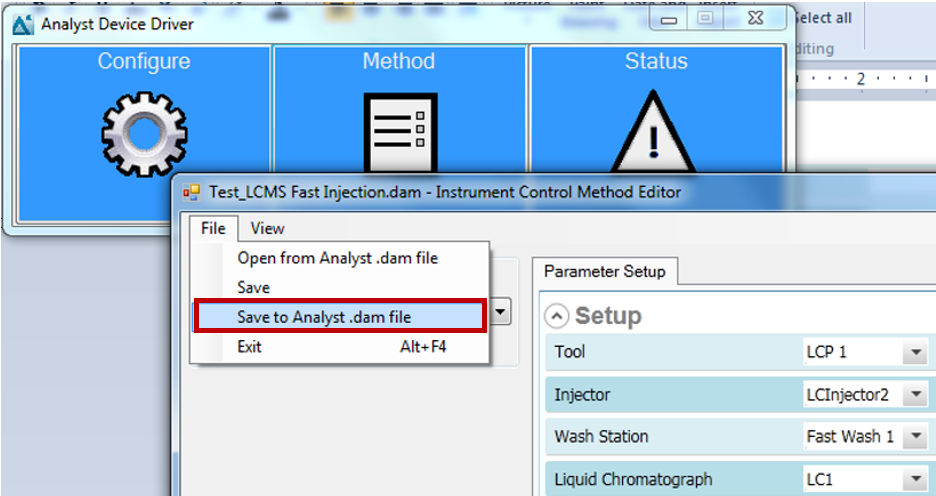This screenshot has height=496, width=936.
Task: Collapse the Setup section chevron
Action: pos(557,316)
